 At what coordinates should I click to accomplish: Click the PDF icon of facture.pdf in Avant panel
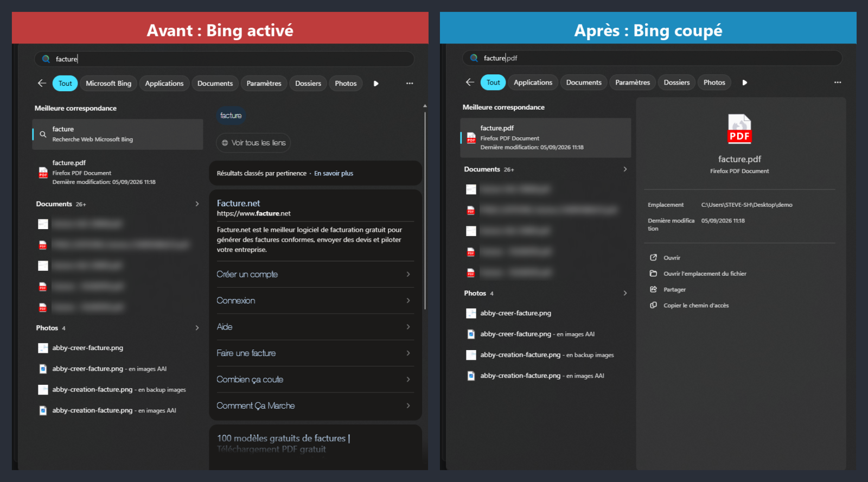[43, 173]
